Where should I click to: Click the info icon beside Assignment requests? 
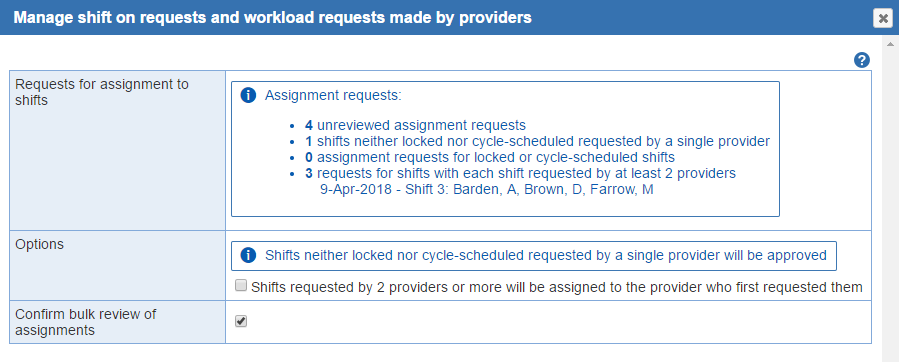point(248,95)
